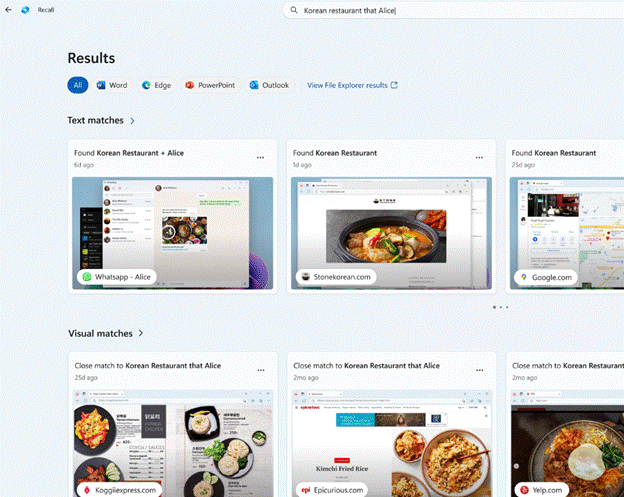Click the Yelp.com source label
624x497 pixels.
[541, 490]
